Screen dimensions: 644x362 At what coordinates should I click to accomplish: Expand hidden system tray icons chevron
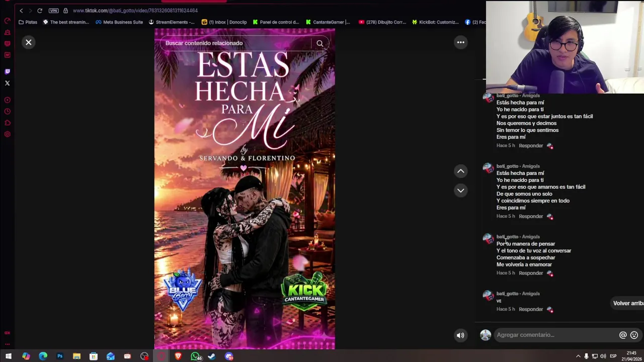coord(578,356)
